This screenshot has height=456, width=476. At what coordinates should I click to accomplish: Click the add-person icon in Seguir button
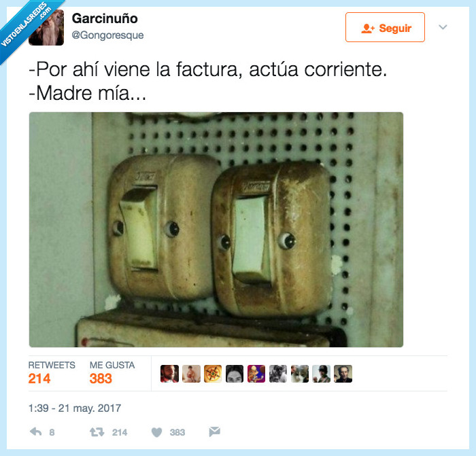[x=368, y=29]
